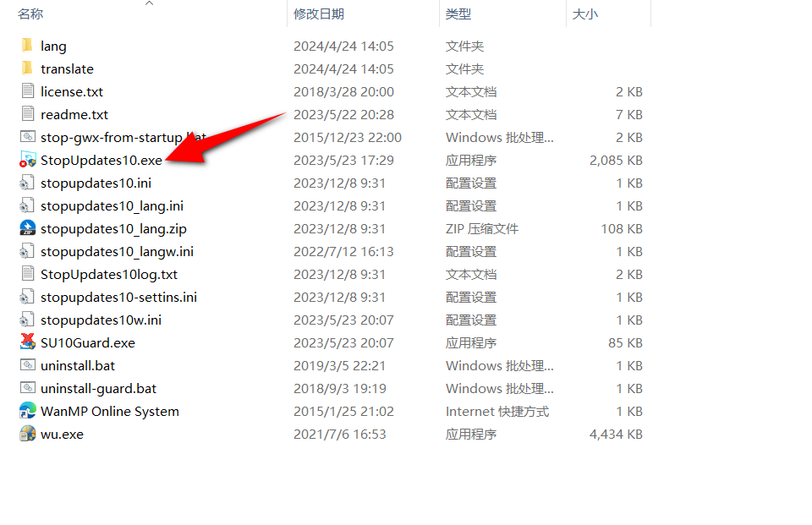The image size is (812, 525).
Task: Click the 2,085 KB size value
Action: (616, 160)
